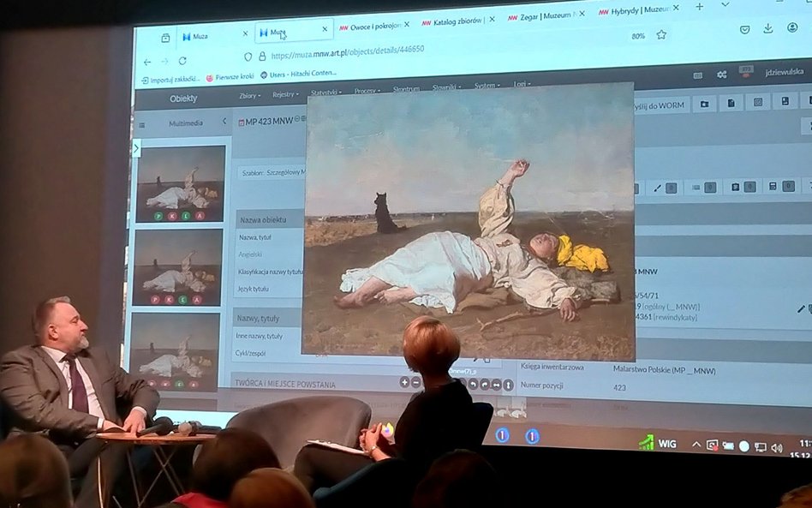
Task: Open the Importuj zakładki bookmark
Action: pyautogui.click(x=170, y=80)
